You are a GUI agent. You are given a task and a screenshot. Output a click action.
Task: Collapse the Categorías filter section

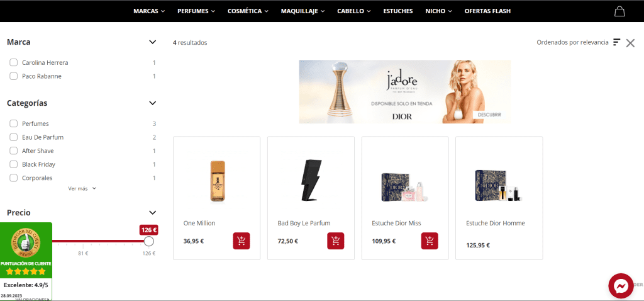pyautogui.click(x=152, y=103)
